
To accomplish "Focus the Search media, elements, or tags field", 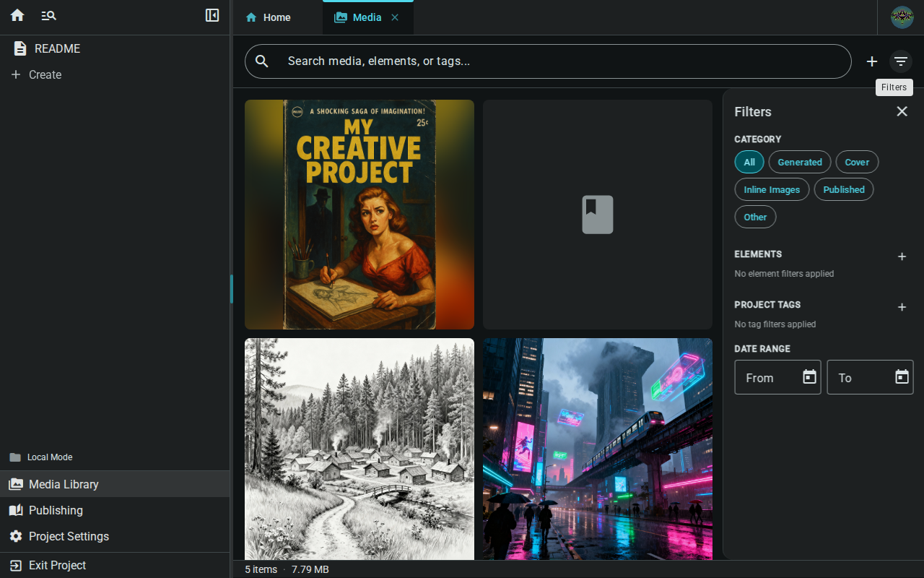I will coord(548,61).
